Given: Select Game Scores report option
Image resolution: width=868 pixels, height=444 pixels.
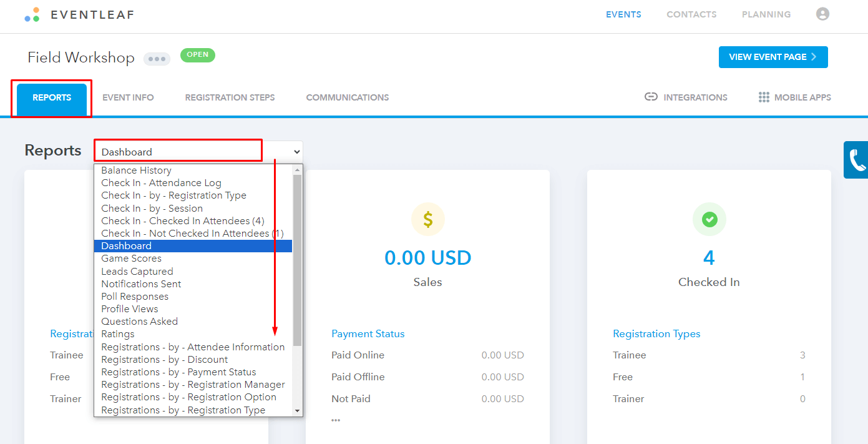Looking at the screenshot, I should point(193,259).
